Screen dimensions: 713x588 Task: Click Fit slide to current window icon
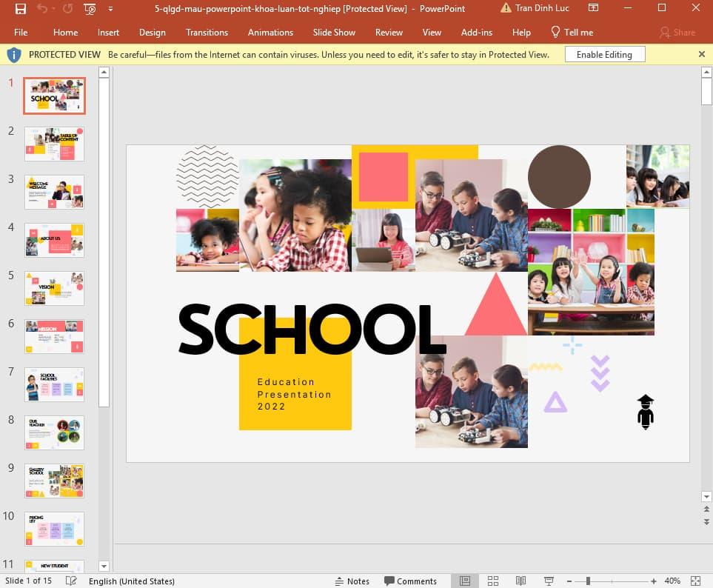pyautogui.click(x=695, y=581)
